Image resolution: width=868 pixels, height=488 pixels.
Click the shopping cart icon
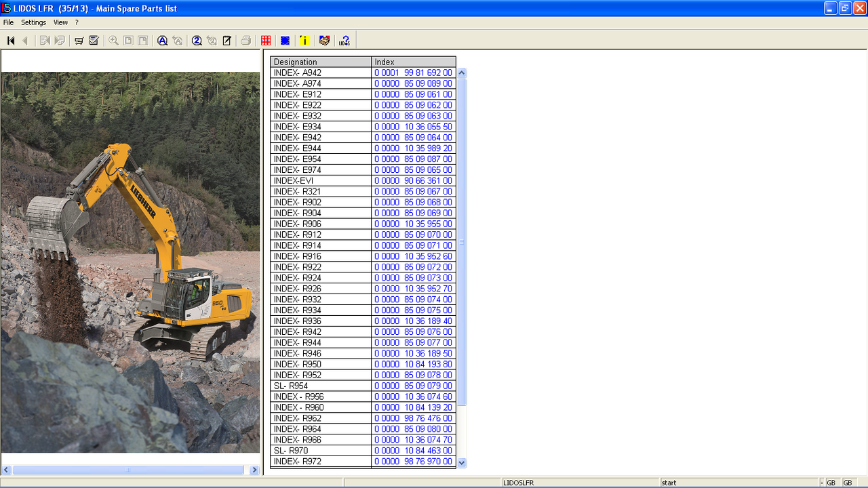[79, 41]
